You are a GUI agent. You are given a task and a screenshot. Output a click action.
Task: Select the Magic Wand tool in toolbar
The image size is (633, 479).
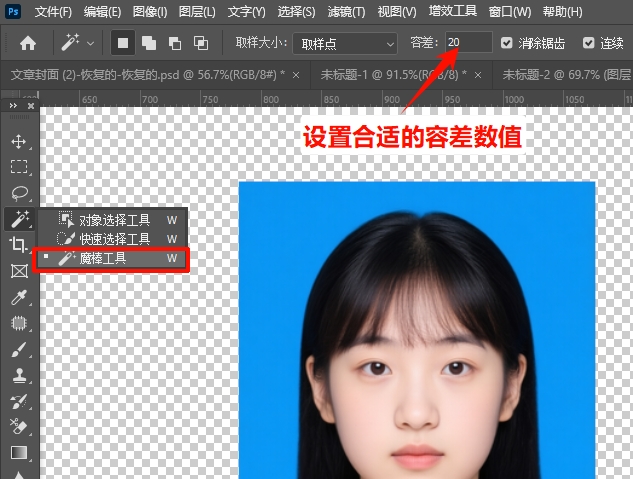(19, 219)
